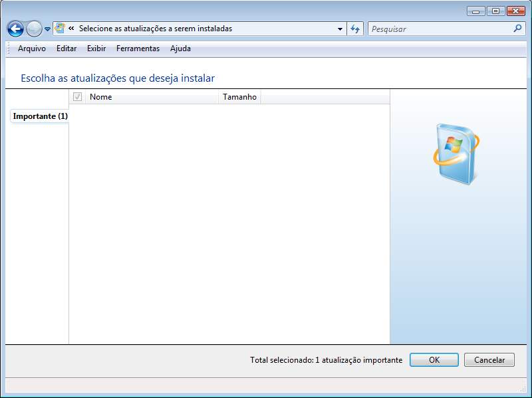Open the Arquivo menu
Image resolution: width=532 pixels, height=398 pixels.
tap(32, 49)
